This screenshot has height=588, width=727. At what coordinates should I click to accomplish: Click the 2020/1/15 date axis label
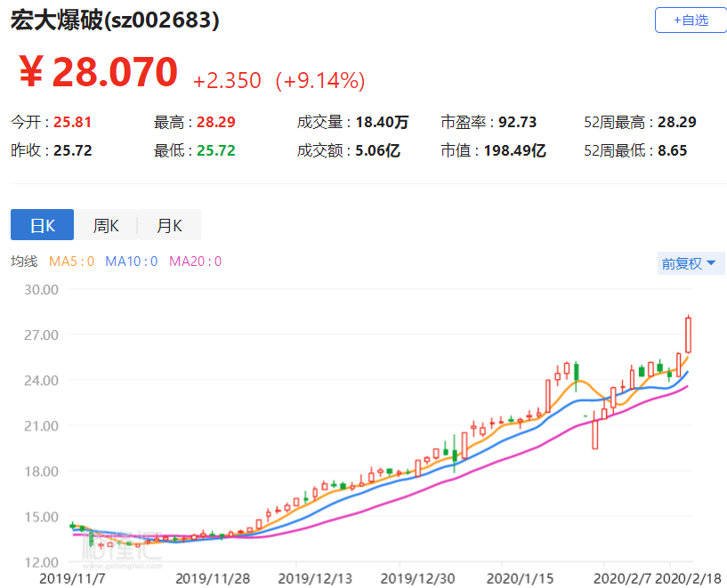521,578
